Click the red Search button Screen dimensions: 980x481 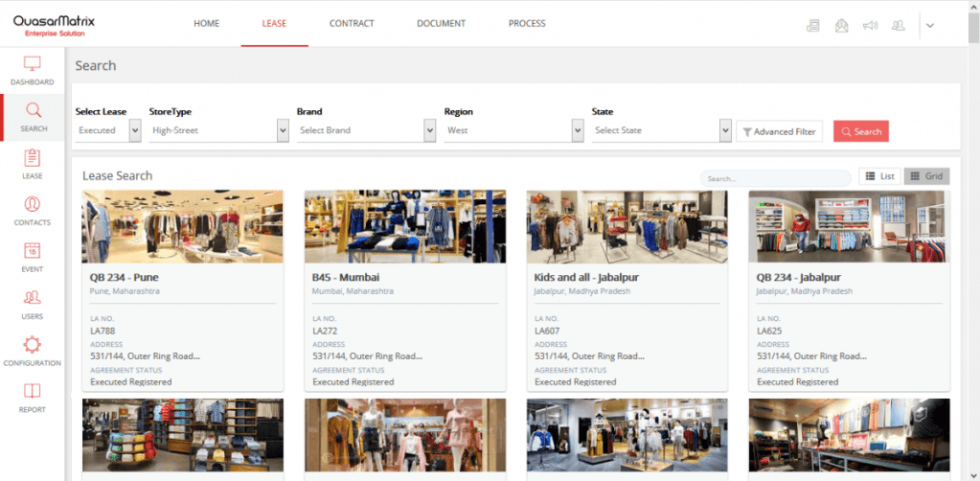coord(860,131)
